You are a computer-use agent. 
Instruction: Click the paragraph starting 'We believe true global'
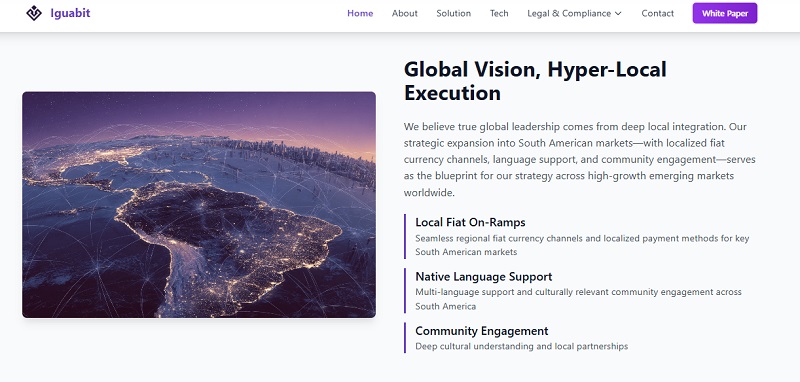580,159
